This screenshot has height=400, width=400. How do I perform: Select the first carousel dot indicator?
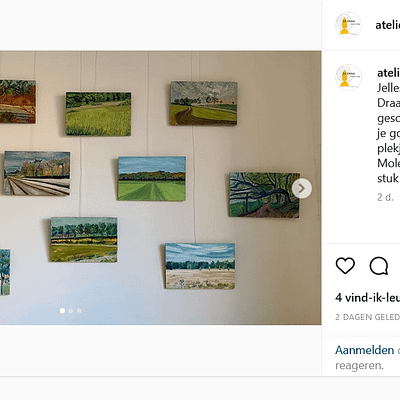click(62, 311)
